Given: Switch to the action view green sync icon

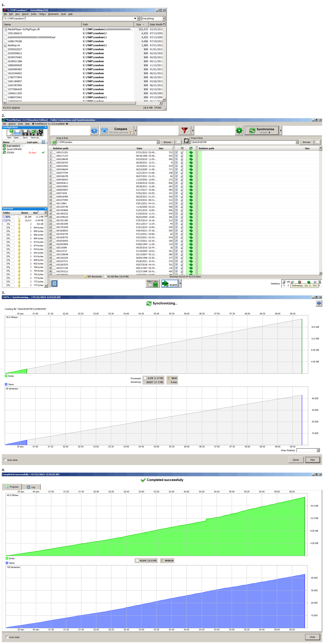Looking at the screenshot, I should (x=155, y=285).
